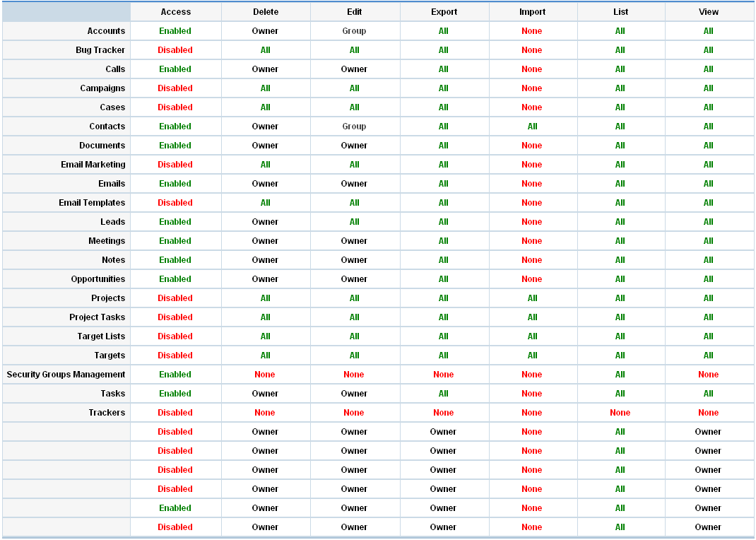Click Bug Tracker Access 'Disabled' cell
This screenshot has width=756, height=540.
point(175,50)
